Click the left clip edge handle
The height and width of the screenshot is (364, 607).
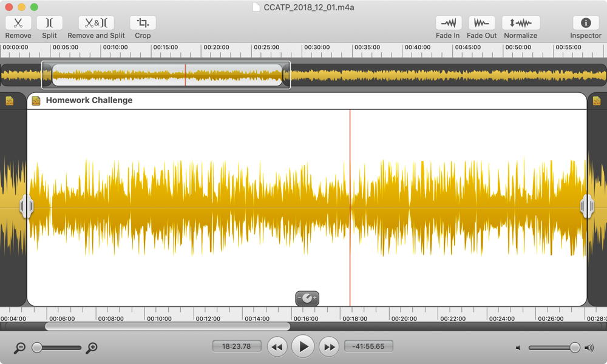tap(26, 206)
